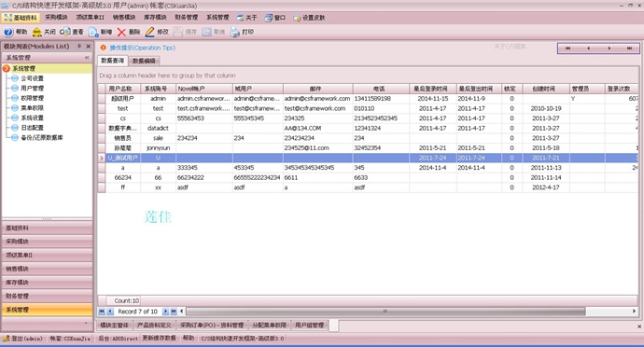Collapse the 系统管理 group header chevron
The width and height of the screenshot is (644, 347).
click(x=87, y=58)
